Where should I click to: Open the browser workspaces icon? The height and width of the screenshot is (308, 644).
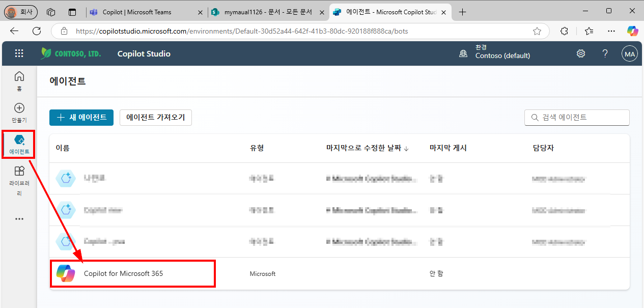click(50, 12)
